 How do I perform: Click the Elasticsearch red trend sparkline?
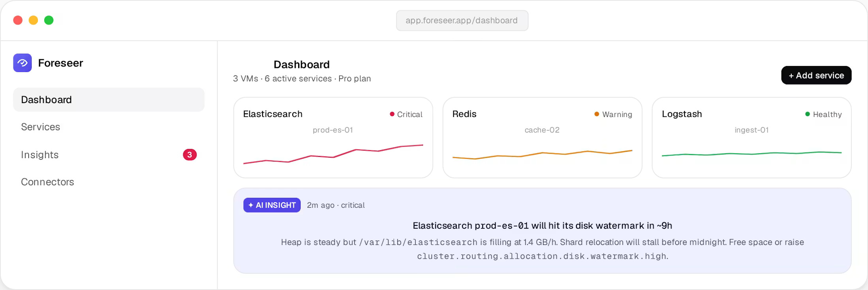coord(333,154)
